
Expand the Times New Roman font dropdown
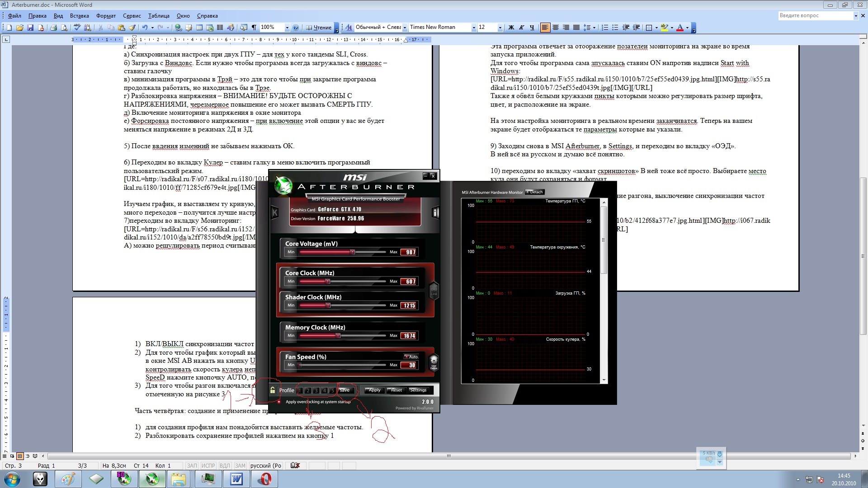[x=473, y=28]
